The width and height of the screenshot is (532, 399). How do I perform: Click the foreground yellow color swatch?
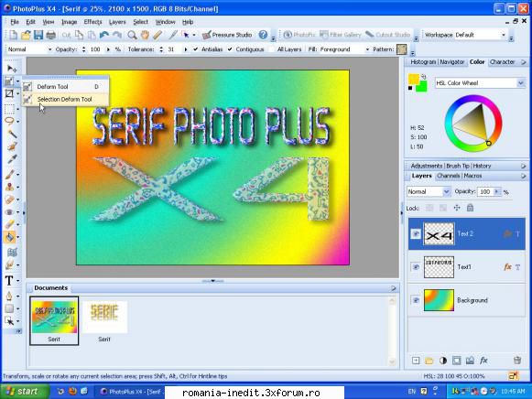pyautogui.click(x=414, y=79)
